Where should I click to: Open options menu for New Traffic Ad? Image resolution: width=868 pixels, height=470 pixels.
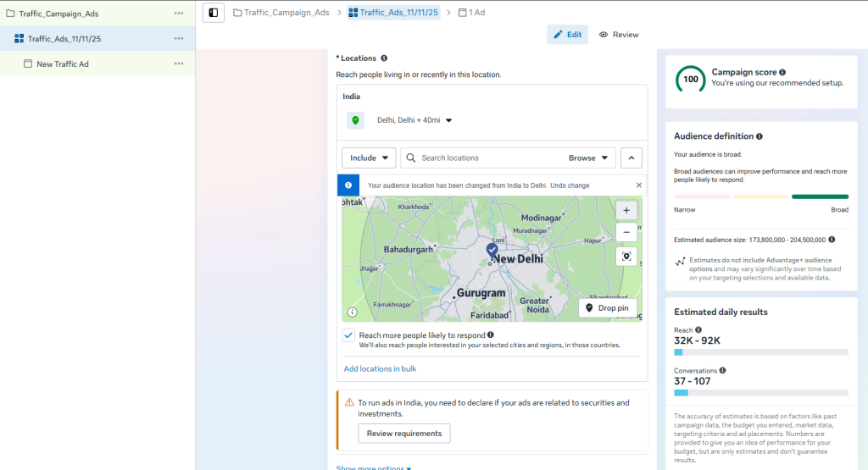pyautogui.click(x=179, y=64)
